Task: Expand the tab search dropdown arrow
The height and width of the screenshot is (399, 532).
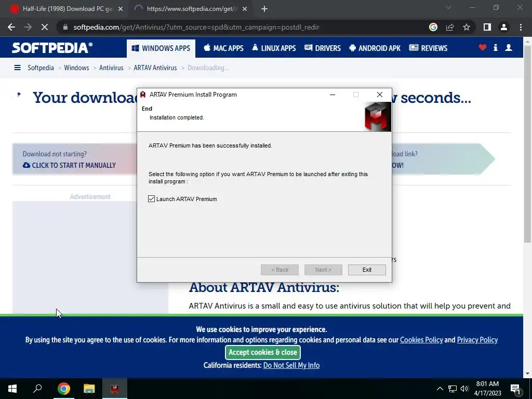Action: [448, 7]
